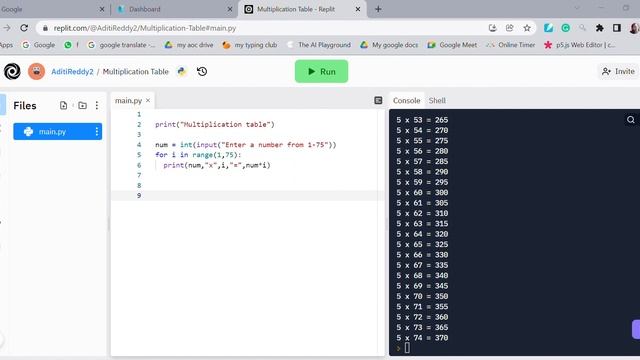Select main.py in the Files list
Image resolution: width=640 pixels, height=360 pixels.
[58, 131]
